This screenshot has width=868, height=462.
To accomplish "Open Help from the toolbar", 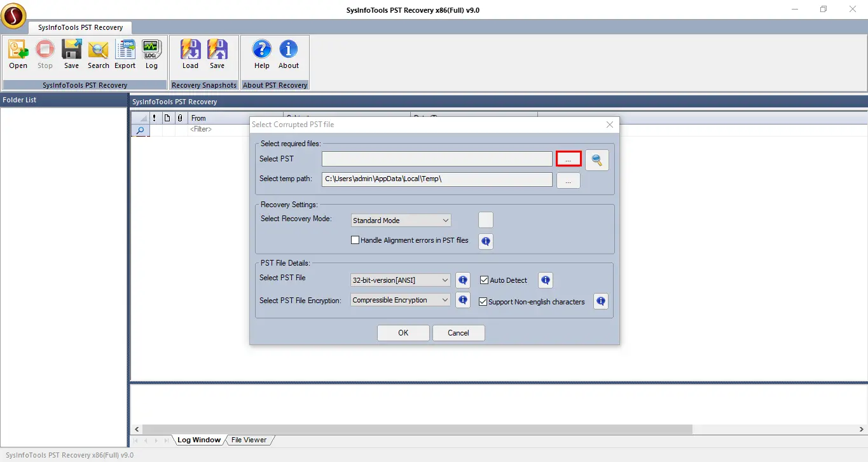I will [x=262, y=55].
